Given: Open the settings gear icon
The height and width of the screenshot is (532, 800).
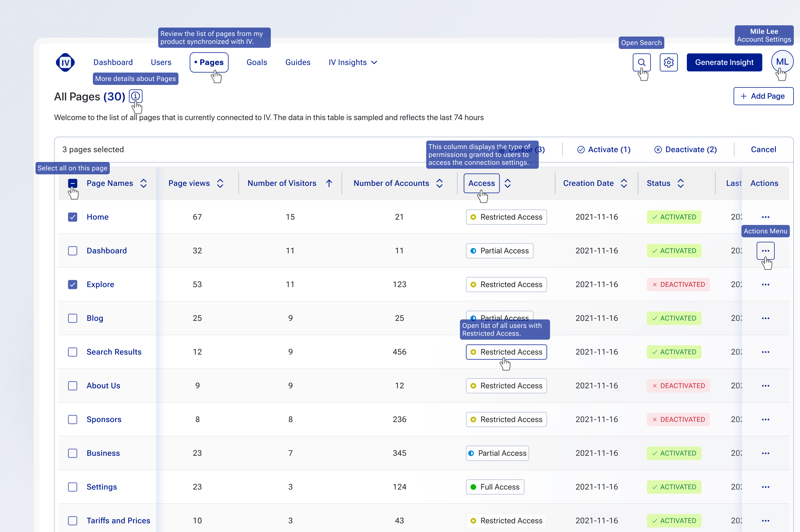Looking at the screenshot, I should [x=669, y=62].
